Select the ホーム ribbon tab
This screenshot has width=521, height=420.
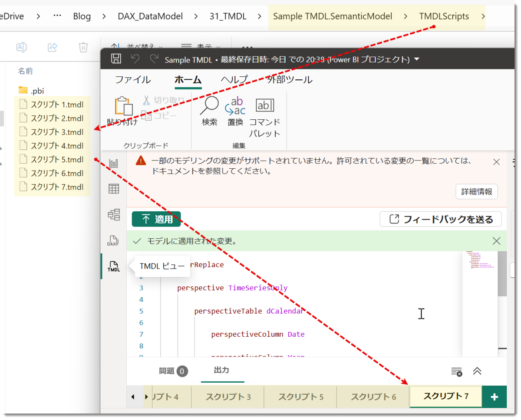pyautogui.click(x=188, y=80)
